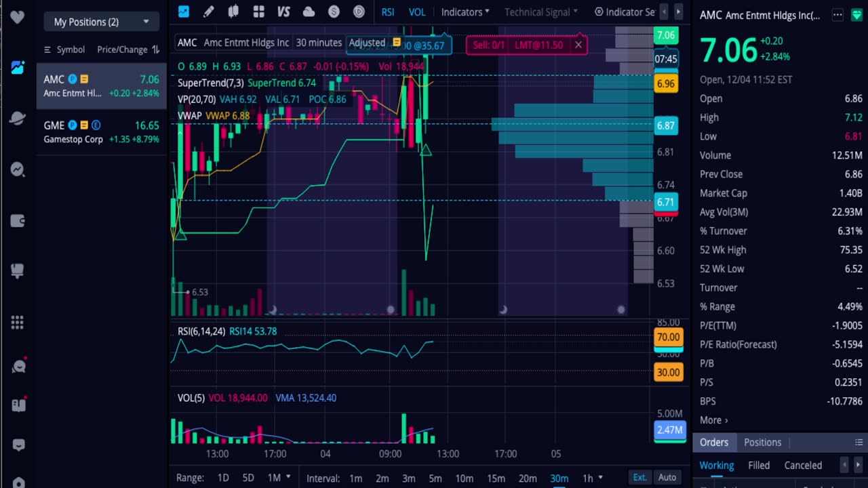Click the VS compare icon

pyautogui.click(x=283, y=12)
